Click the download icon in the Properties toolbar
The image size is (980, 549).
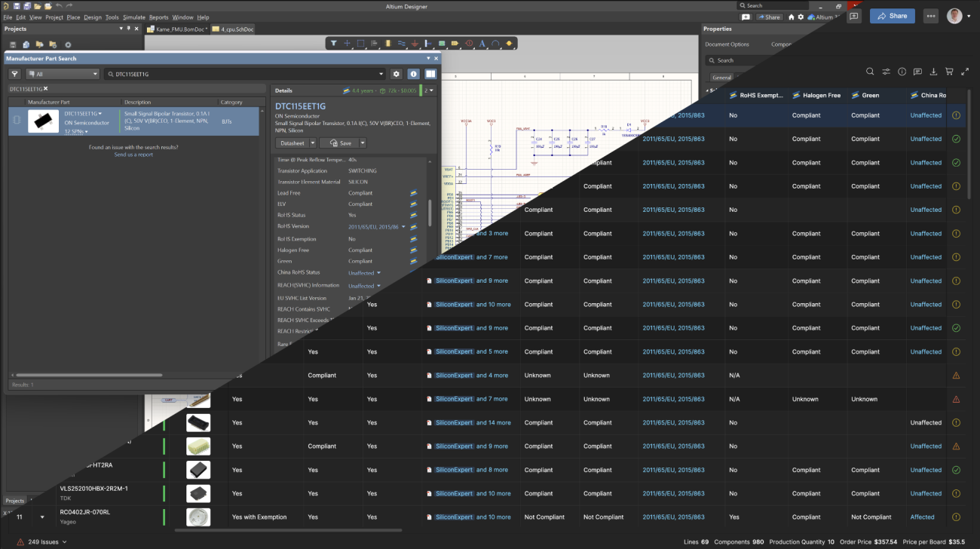[x=933, y=71]
